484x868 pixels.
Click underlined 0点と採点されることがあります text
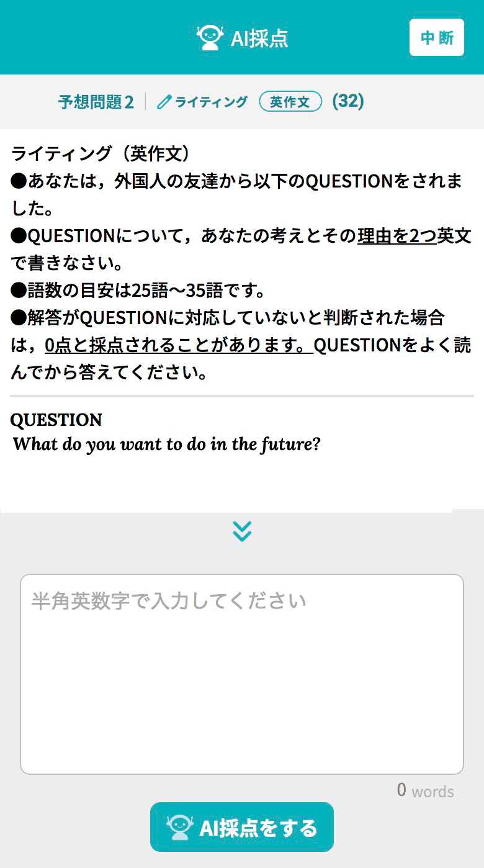pos(178,345)
